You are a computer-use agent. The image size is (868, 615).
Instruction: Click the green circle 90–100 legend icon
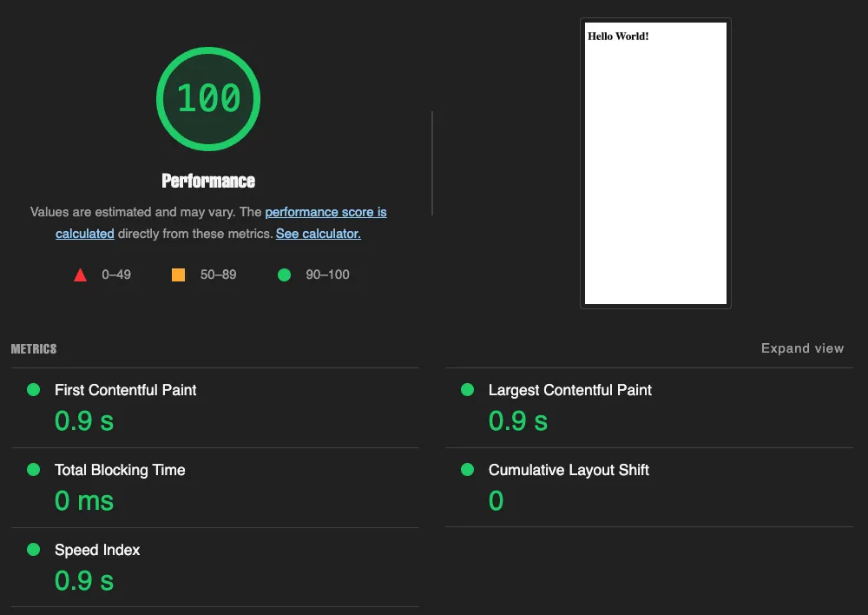[x=284, y=274]
